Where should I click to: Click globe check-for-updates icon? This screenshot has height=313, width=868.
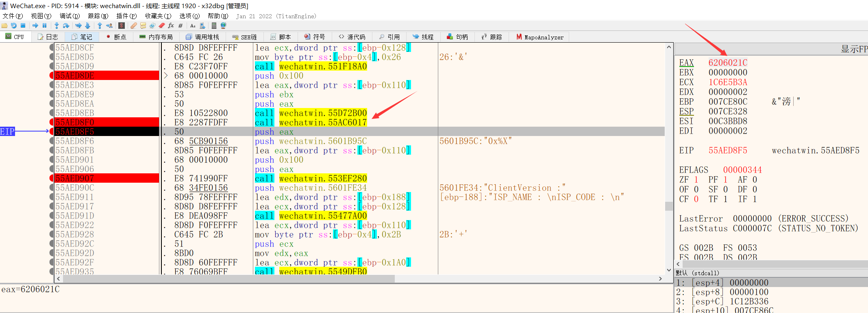(223, 26)
